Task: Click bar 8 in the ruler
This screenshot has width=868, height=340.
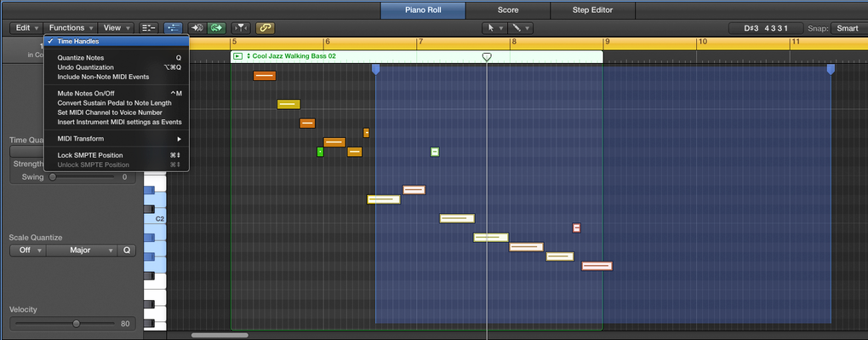Action: (513, 42)
